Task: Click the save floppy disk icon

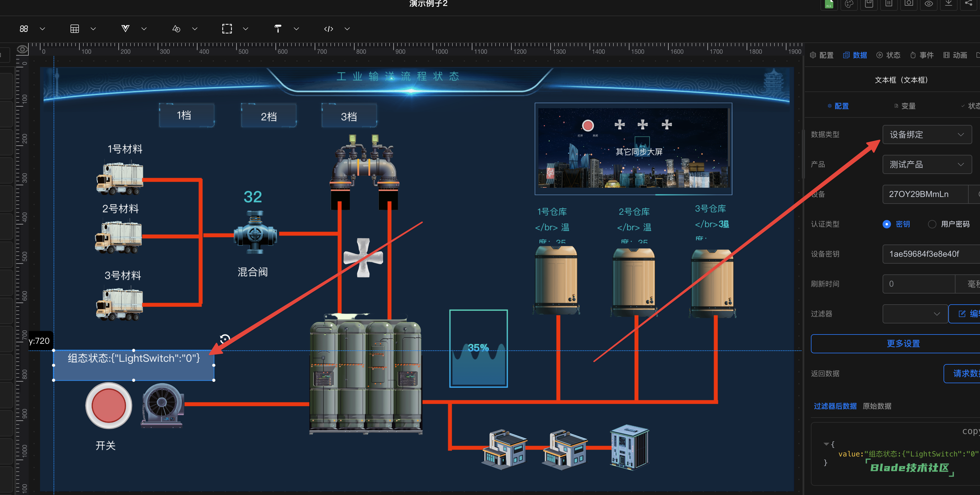Action: point(869,4)
